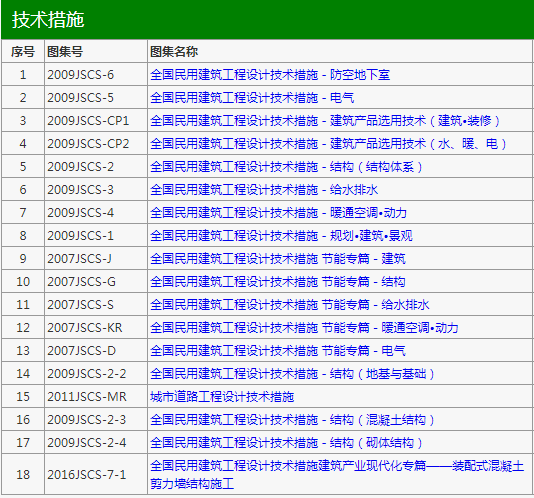Open 城市道路工程设计技术措施 link
The width and height of the screenshot is (534, 498).
point(222,396)
